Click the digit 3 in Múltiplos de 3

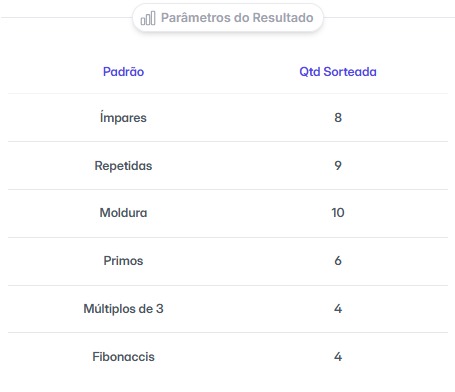click(160, 309)
